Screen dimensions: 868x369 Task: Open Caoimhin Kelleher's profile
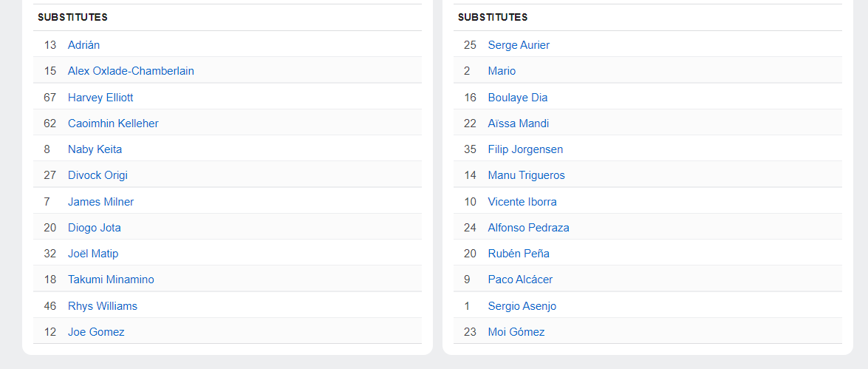click(113, 123)
